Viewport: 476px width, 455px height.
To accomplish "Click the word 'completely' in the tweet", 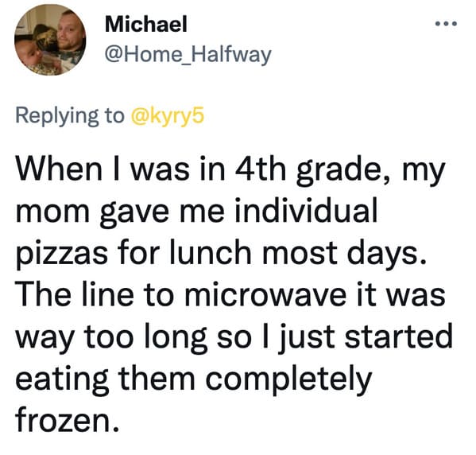I will pyautogui.click(x=288, y=380).
